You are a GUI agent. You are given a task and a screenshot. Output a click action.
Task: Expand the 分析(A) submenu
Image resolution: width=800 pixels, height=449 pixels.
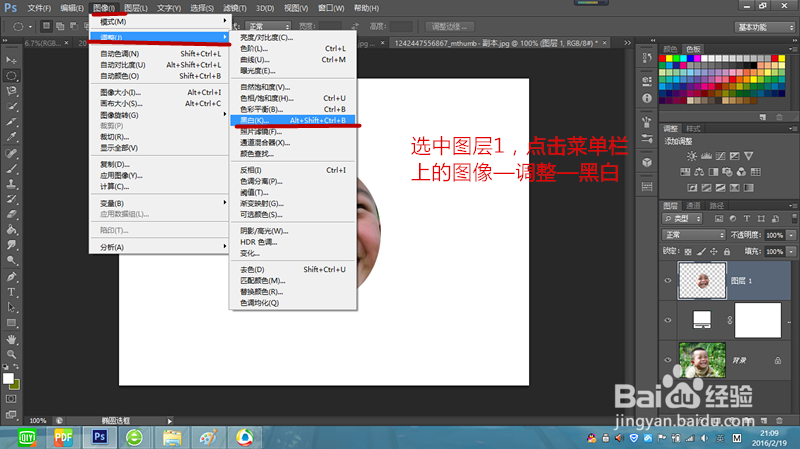tap(159, 247)
